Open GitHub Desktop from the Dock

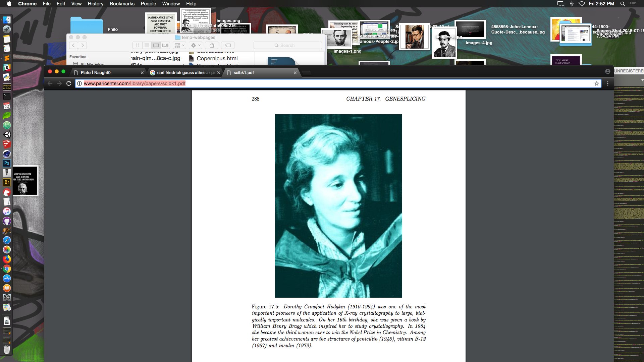coord(7,221)
